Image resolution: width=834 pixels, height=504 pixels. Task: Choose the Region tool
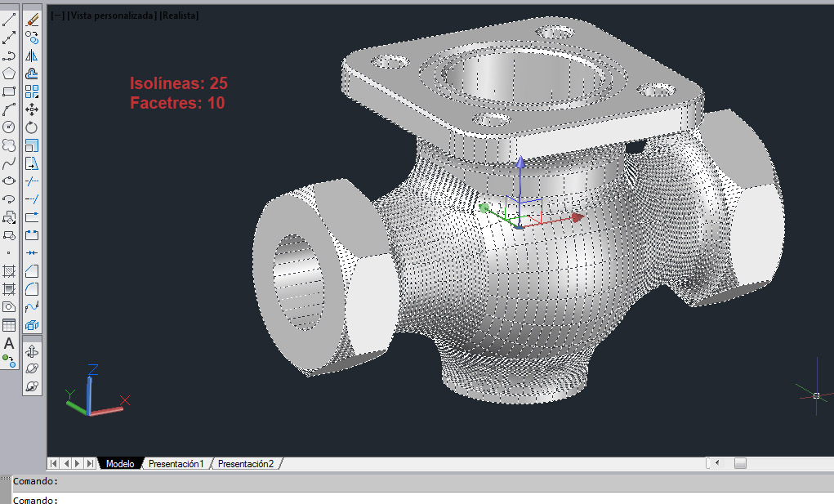pyautogui.click(x=9, y=307)
